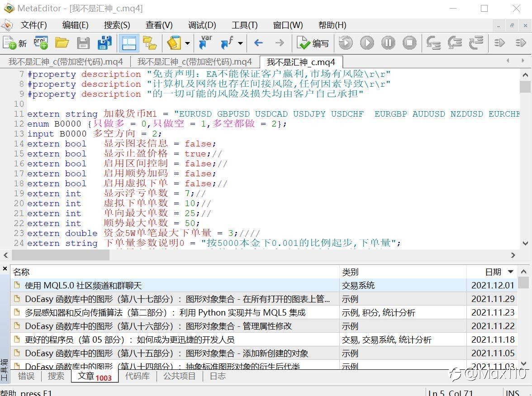Close the toolbox panel with the x
Image resolution: width=532 pixels, height=396 pixels.
pos(5,269)
